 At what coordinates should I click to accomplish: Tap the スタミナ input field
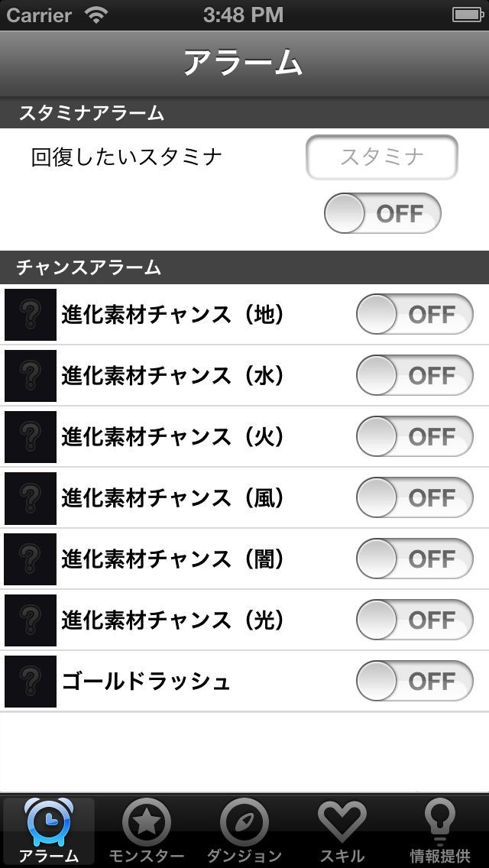click(x=382, y=157)
